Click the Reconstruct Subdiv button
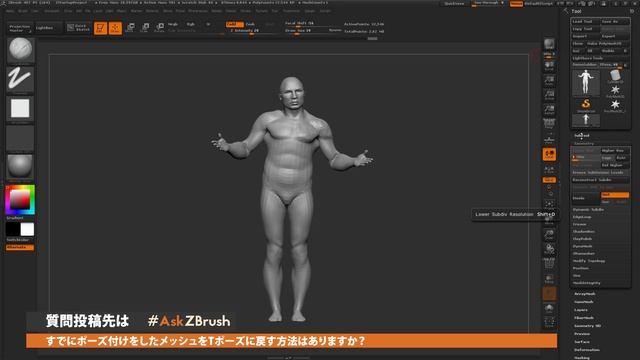Image resolution: width=640 pixels, height=360 pixels. coord(600,180)
